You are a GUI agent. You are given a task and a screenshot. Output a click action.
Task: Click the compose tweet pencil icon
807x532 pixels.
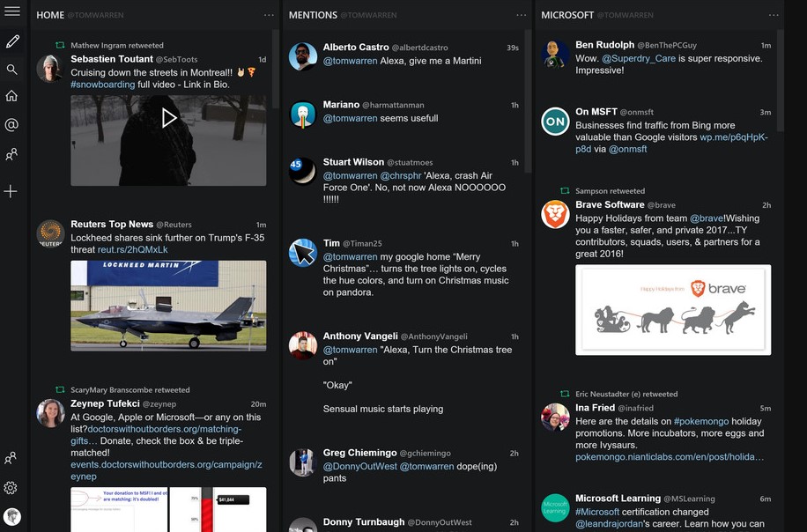click(11, 41)
